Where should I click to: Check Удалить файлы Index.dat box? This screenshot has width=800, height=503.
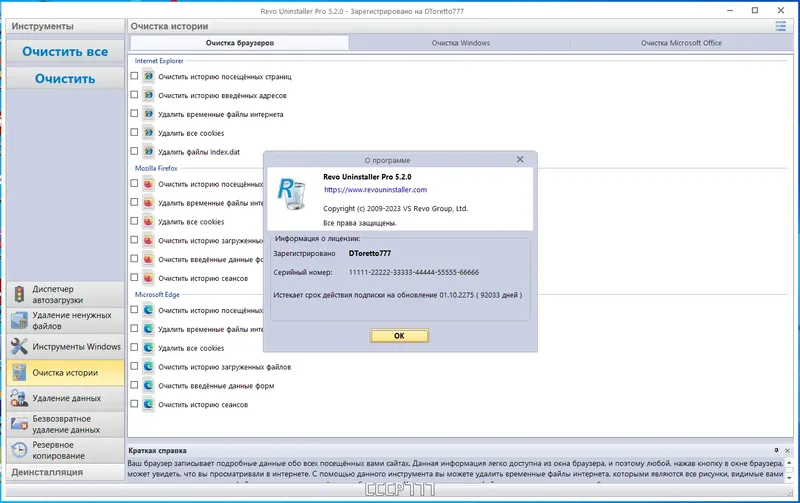134,151
